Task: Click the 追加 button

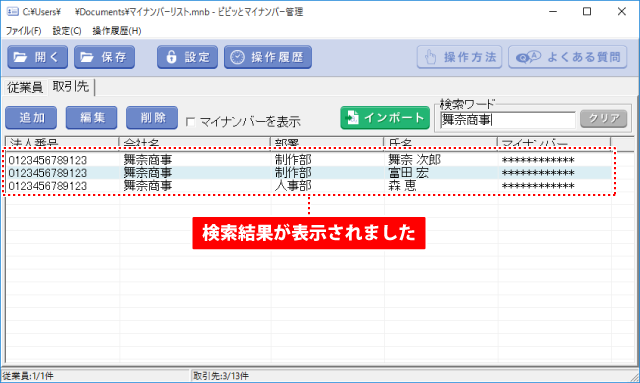Action: [31, 118]
